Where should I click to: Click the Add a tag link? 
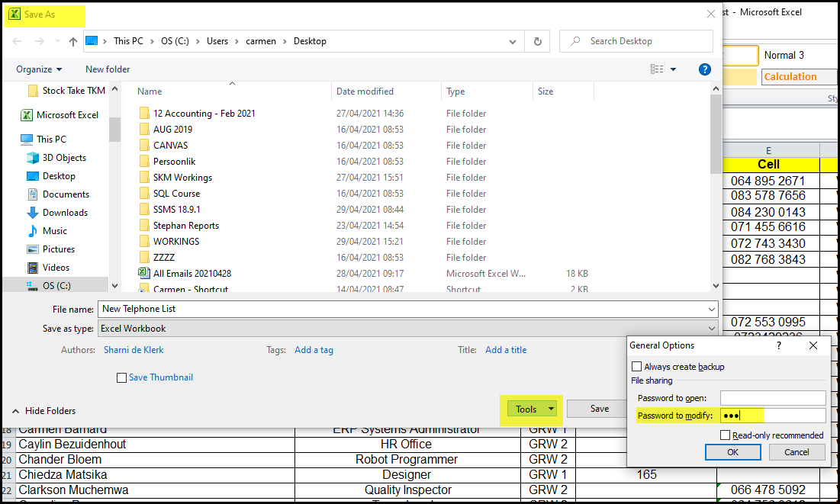tap(314, 350)
